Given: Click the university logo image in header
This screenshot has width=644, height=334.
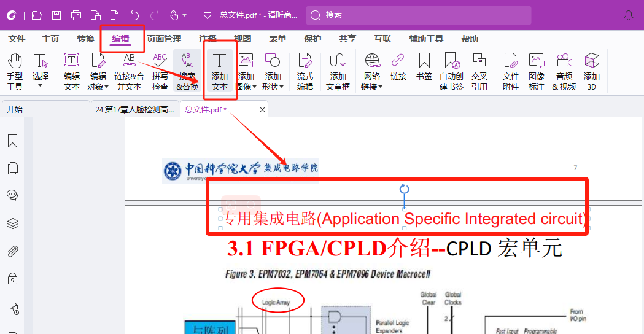Looking at the screenshot, I should tap(241, 169).
